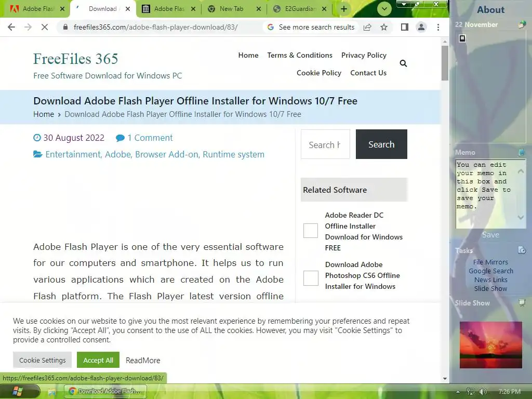Open the 1 Comment link

[150, 138]
